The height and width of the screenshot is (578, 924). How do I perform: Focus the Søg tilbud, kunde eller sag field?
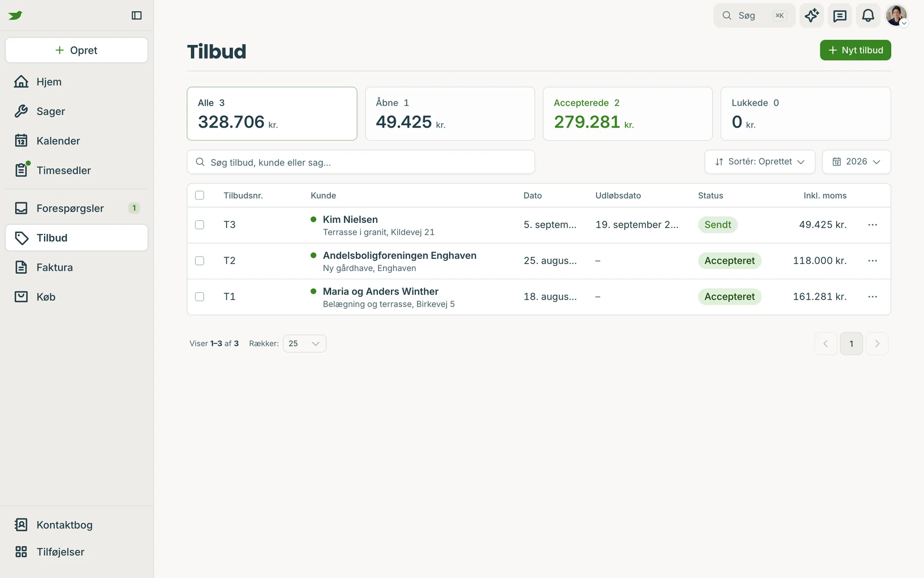click(x=361, y=162)
